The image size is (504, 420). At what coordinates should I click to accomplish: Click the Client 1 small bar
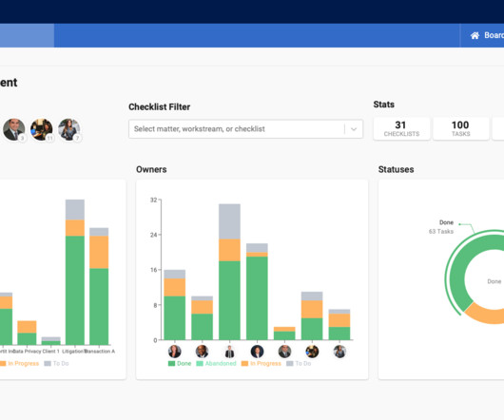(50, 341)
